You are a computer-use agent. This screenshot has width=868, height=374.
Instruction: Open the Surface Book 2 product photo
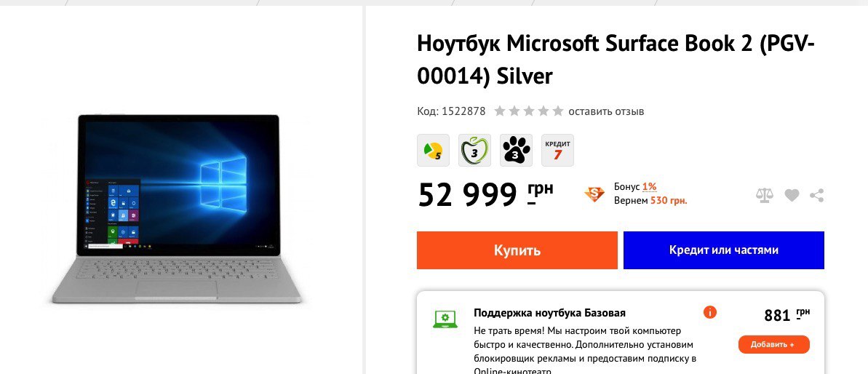point(177,209)
